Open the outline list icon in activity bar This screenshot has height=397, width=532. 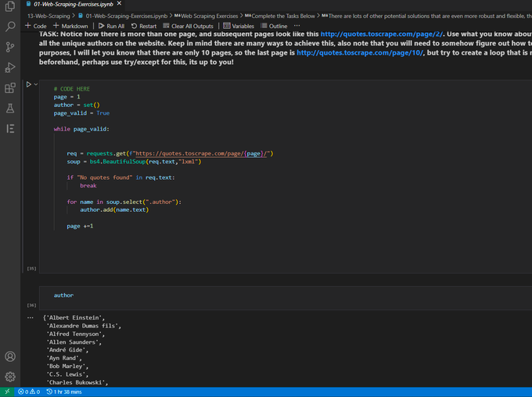click(10, 128)
